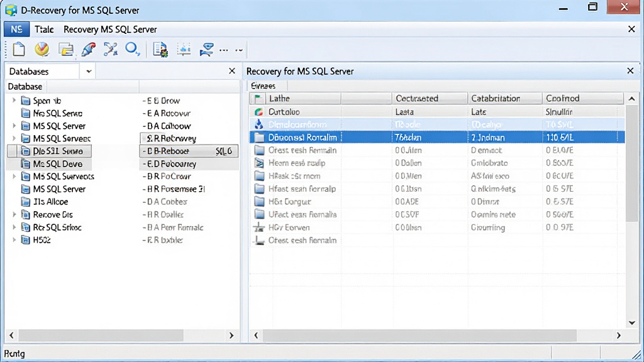Click the left tree scroll left arrow
644x362 pixels.
click(11, 336)
